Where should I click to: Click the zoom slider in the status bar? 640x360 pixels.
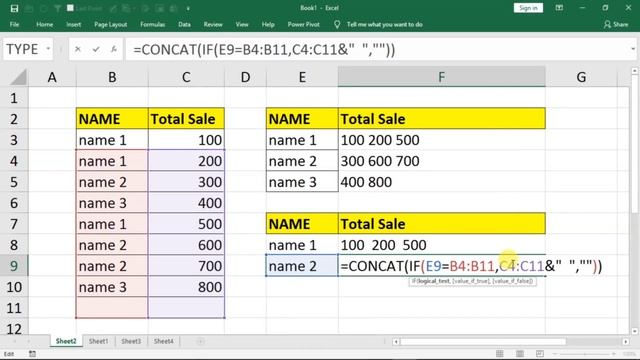coord(584,354)
